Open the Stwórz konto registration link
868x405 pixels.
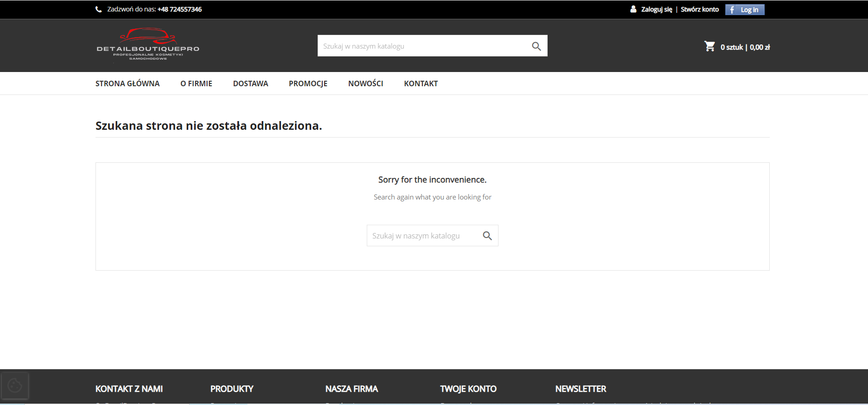[x=700, y=9]
